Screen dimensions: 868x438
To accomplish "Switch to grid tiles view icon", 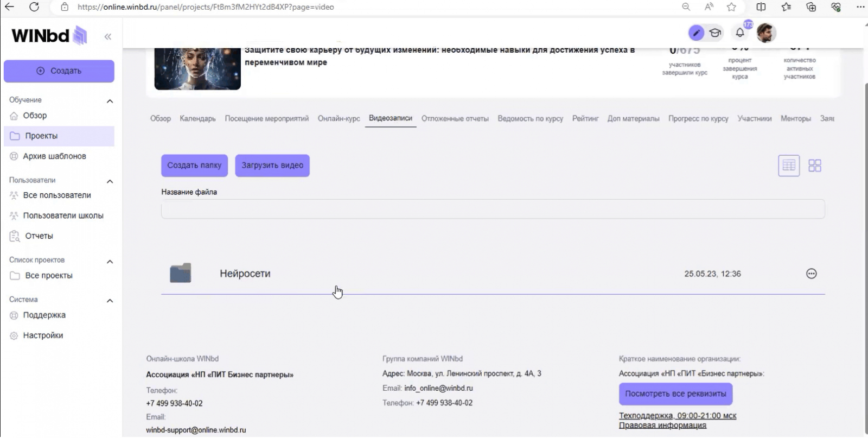I will 815,166.
